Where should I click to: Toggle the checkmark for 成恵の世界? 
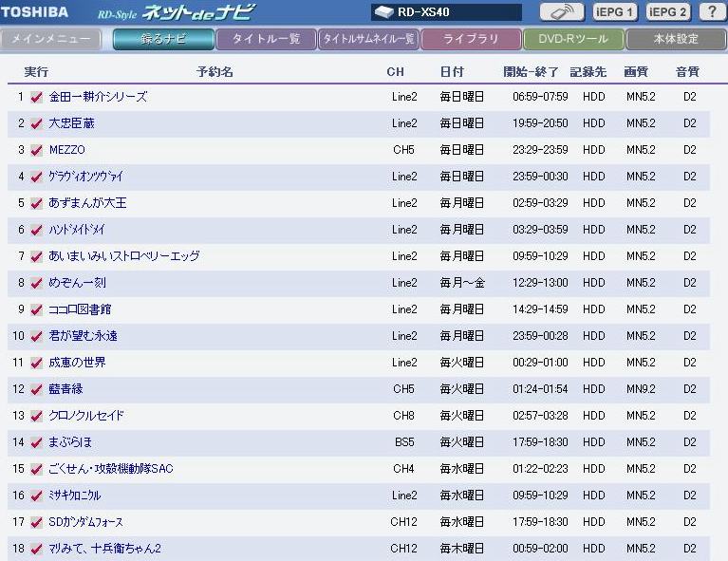pyautogui.click(x=36, y=363)
